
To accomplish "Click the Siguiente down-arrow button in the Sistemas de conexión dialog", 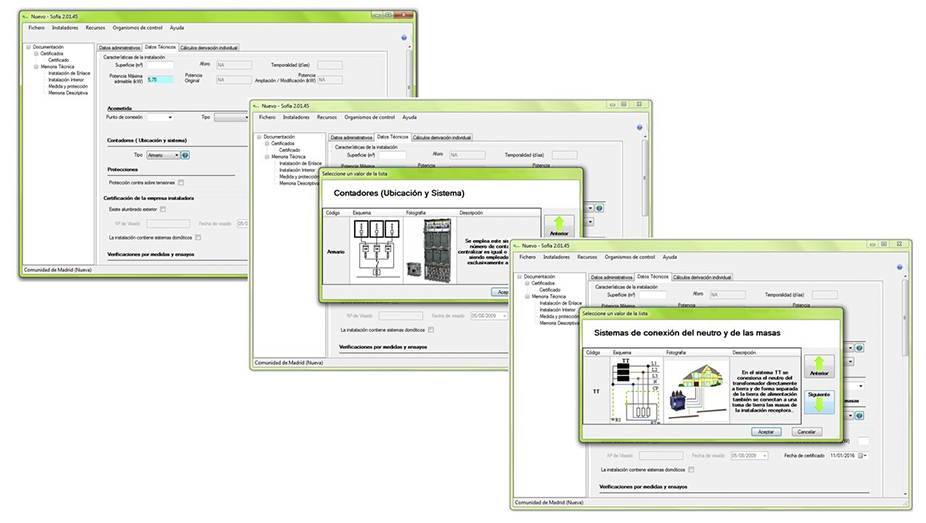I will (819, 401).
